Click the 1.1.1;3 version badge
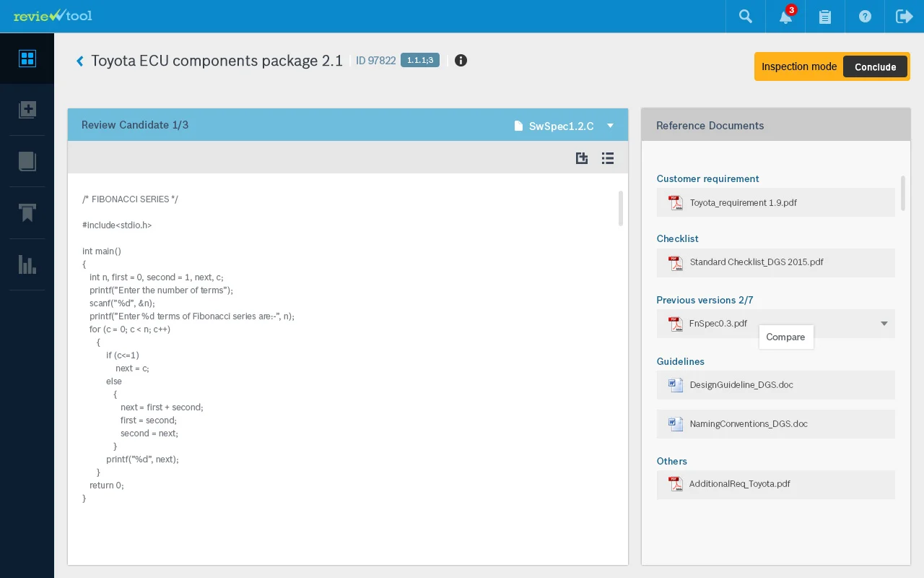The height and width of the screenshot is (578, 924). pyautogui.click(x=420, y=60)
